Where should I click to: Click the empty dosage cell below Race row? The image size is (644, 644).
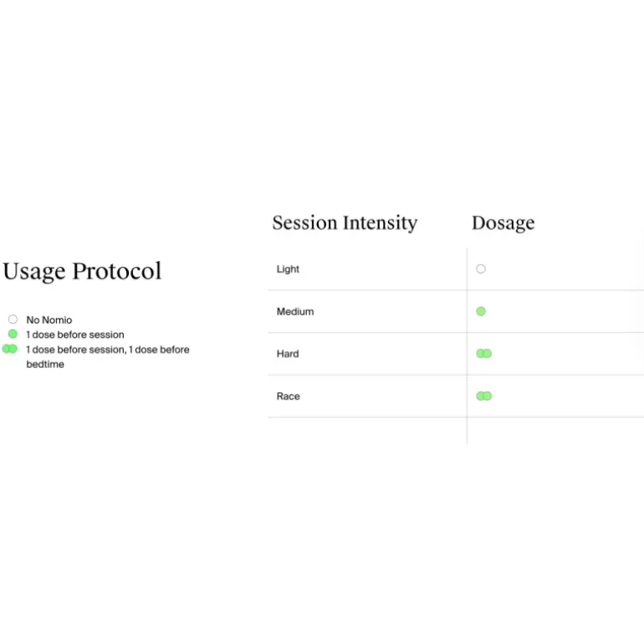(555, 431)
